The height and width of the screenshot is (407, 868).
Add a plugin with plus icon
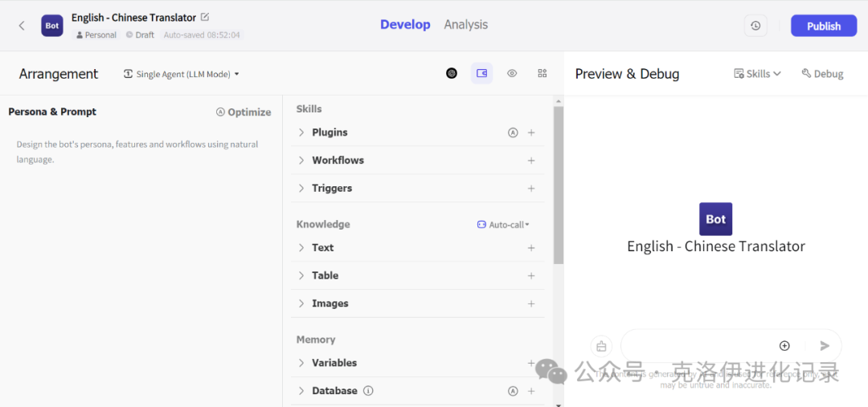pyautogui.click(x=531, y=132)
